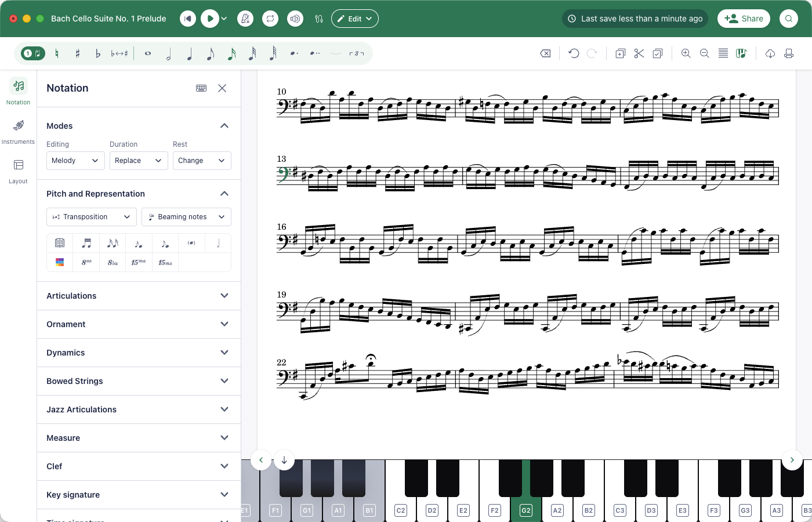This screenshot has height=522, width=812.
Task: Toggle the metronome button
Action: point(245,19)
